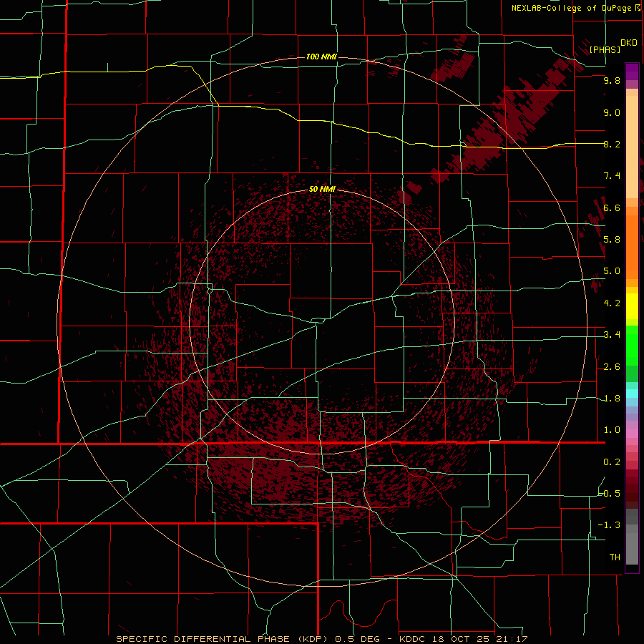Click the TH label on the scale

pyautogui.click(x=615, y=557)
